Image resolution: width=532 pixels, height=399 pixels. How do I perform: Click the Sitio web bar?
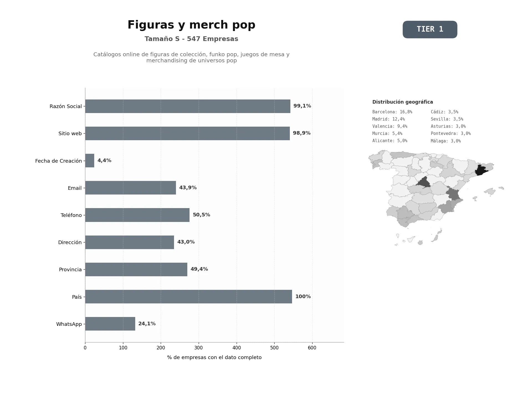(x=187, y=133)
